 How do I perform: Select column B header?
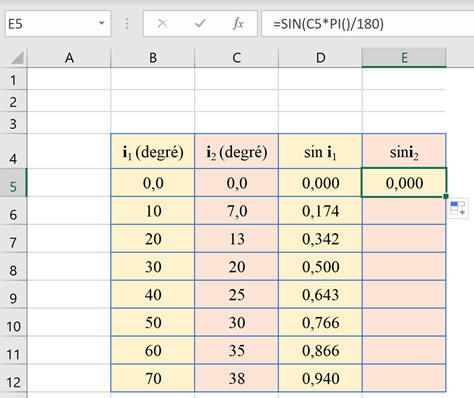point(153,58)
